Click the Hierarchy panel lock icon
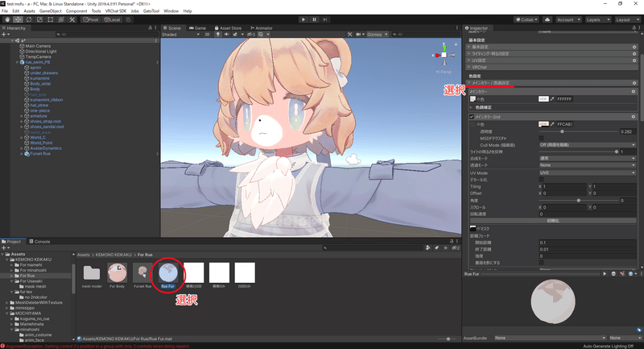This screenshot has width=644, height=349. (150, 28)
